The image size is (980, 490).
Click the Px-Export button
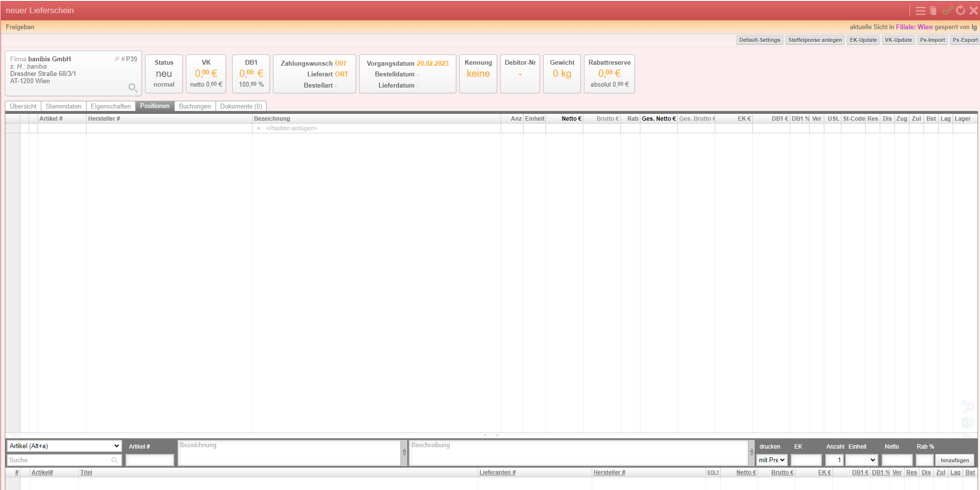coord(964,40)
